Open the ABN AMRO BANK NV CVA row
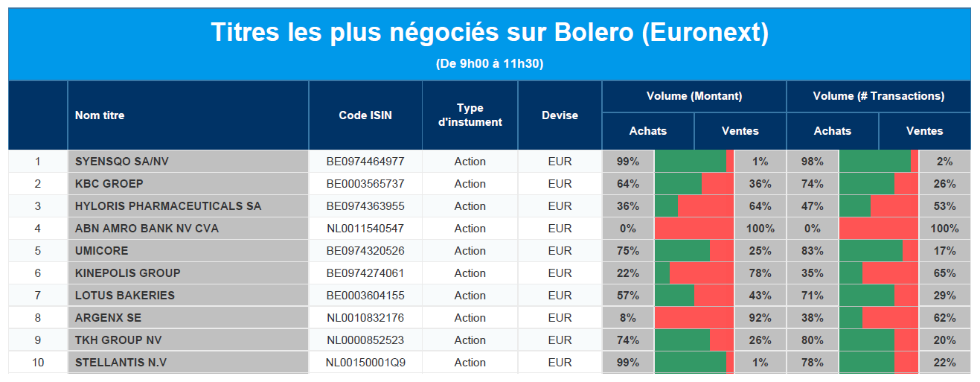980x382 pixels. coord(147,229)
